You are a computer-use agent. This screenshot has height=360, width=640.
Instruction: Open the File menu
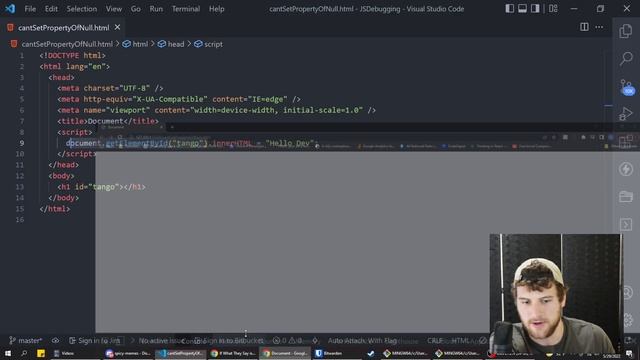point(30,9)
